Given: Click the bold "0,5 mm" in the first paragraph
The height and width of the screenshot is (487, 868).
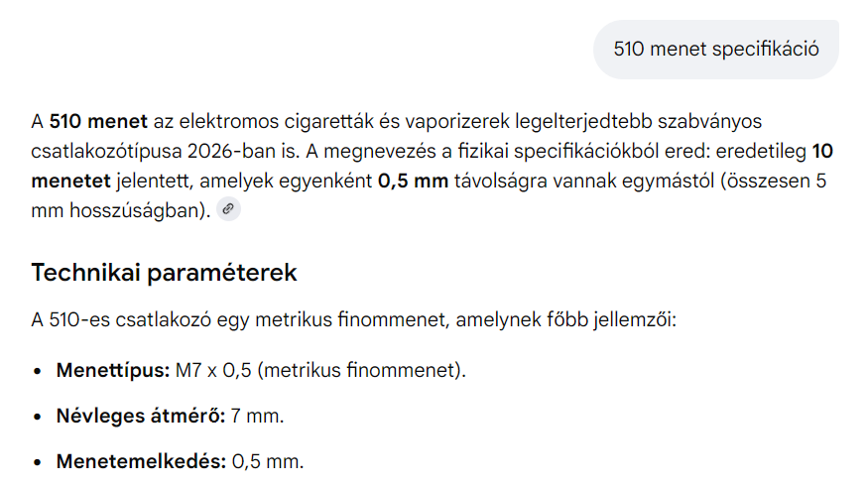Looking at the screenshot, I should pos(415,182).
